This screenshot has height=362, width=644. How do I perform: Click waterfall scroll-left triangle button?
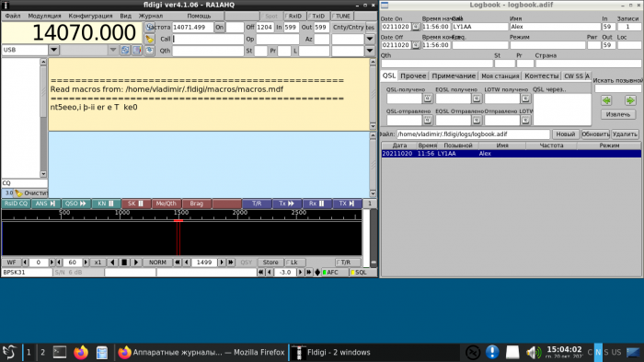[x=112, y=262]
